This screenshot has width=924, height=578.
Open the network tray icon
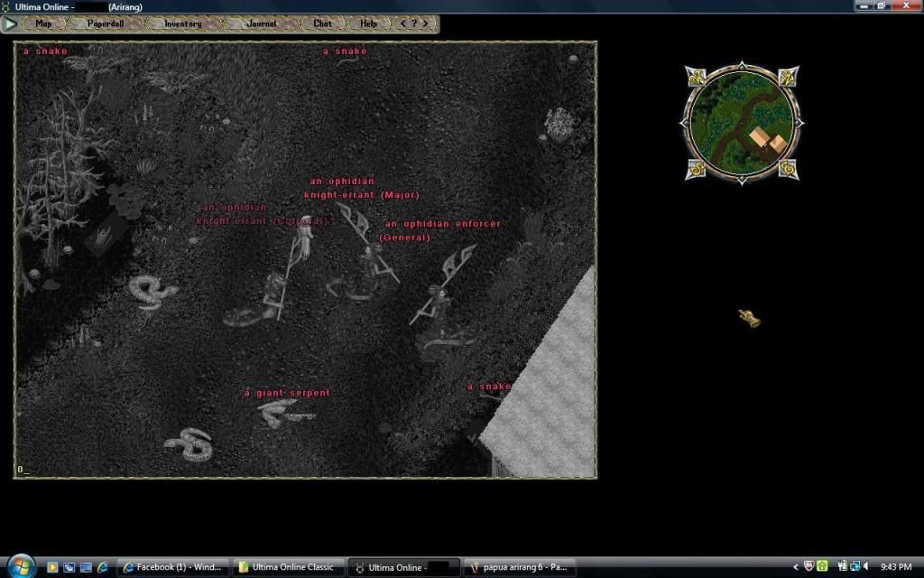tap(855, 566)
